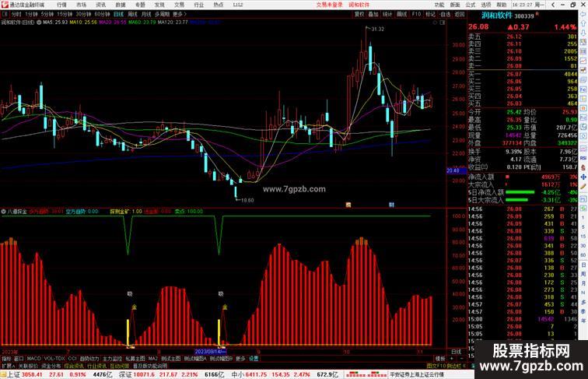Click the 通达信 app logo icon
Screen dimensions: 588x379
pyautogui.click(x=5, y=5)
